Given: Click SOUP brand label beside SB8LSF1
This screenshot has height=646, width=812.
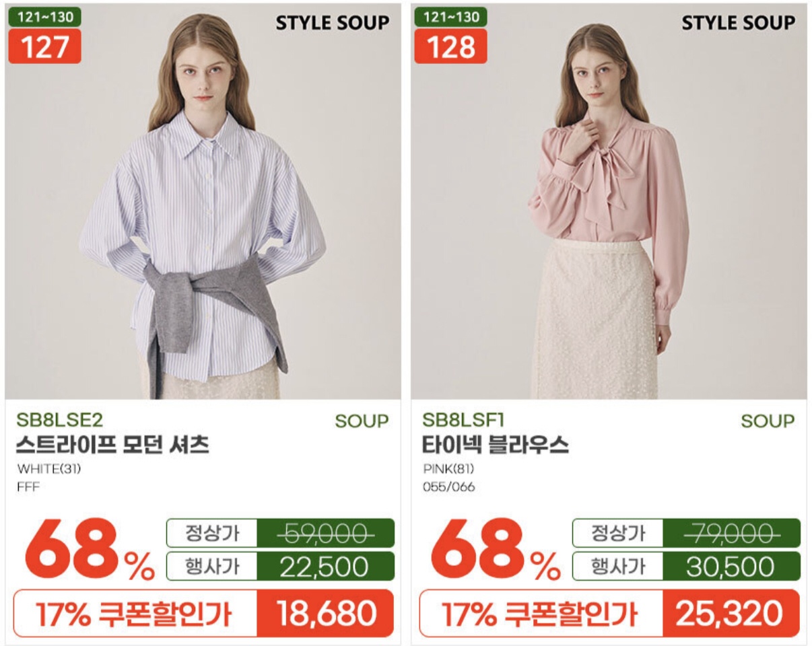Looking at the screenshot, I should click(768, 421).
